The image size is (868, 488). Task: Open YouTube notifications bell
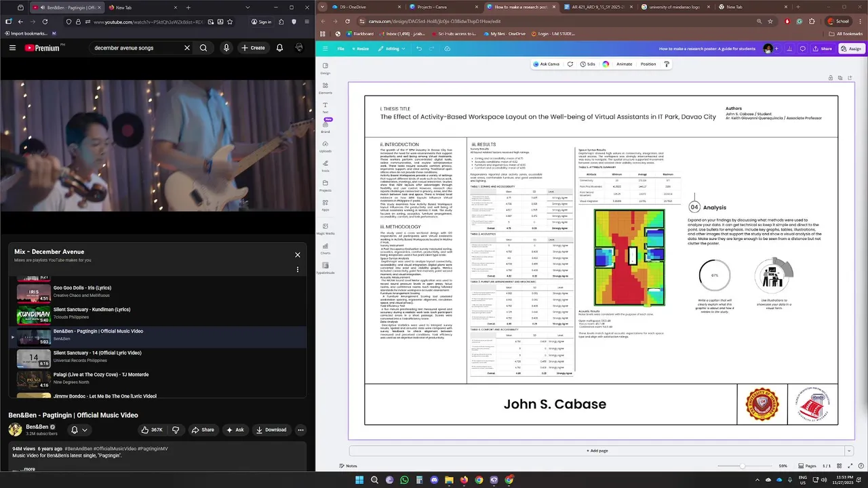click(x=279, y=47)
